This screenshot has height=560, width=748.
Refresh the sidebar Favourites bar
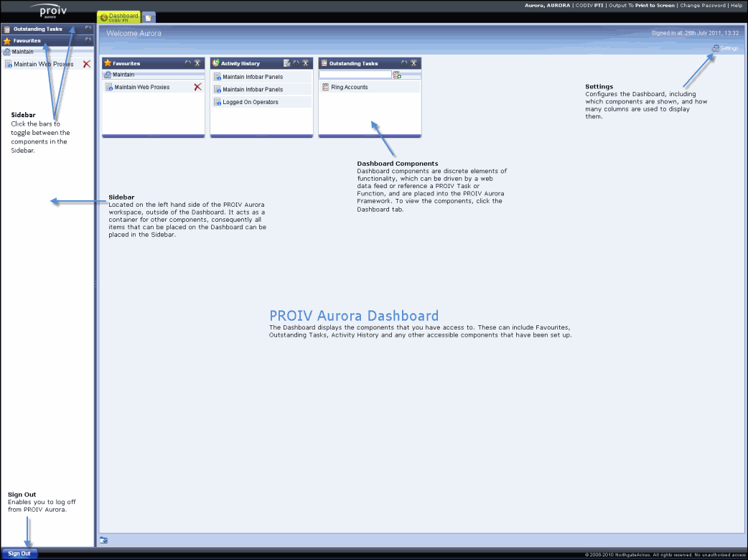click(x=88, y=40)
